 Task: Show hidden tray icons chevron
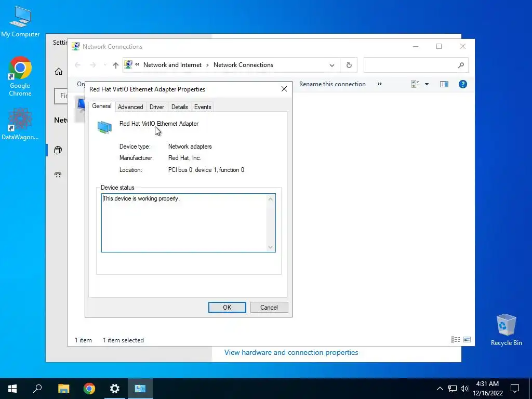[440, 389]
